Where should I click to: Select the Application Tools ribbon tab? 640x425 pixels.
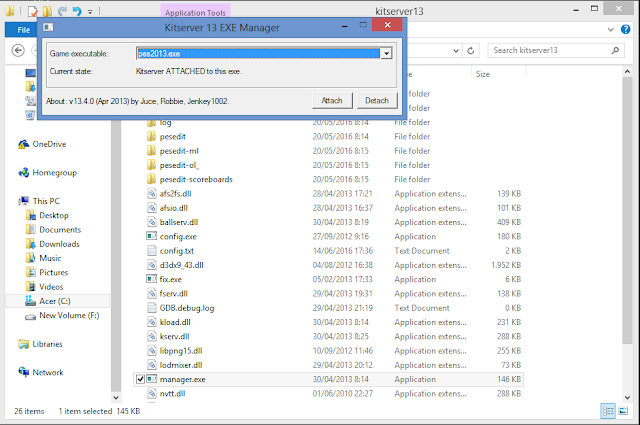click(x=195, y=13)
